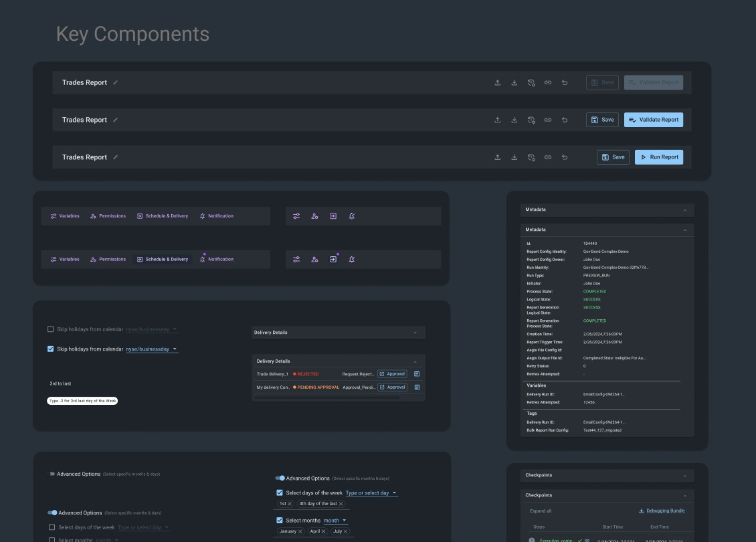
Task: Remove the 4th day of the last chip
Action: click(341, 504)
